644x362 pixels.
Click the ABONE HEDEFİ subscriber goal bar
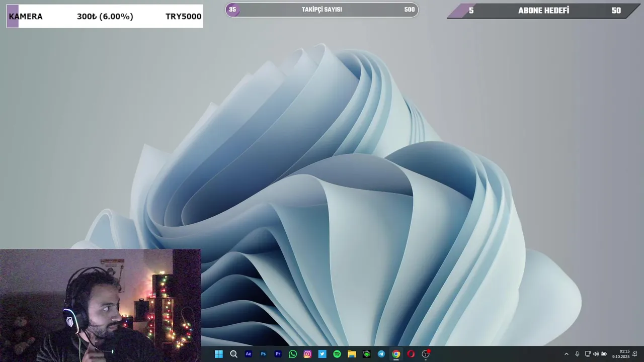543,11
